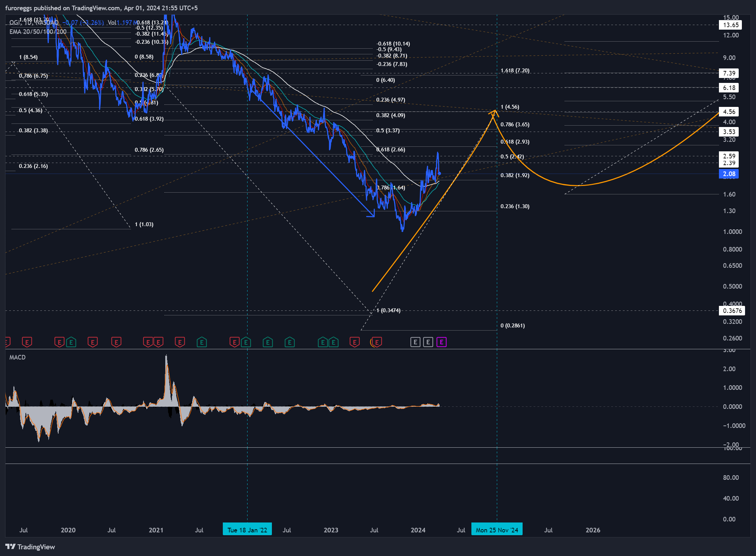Select the 0.786 (2.65) Fibonacci label

pos(149,150)
